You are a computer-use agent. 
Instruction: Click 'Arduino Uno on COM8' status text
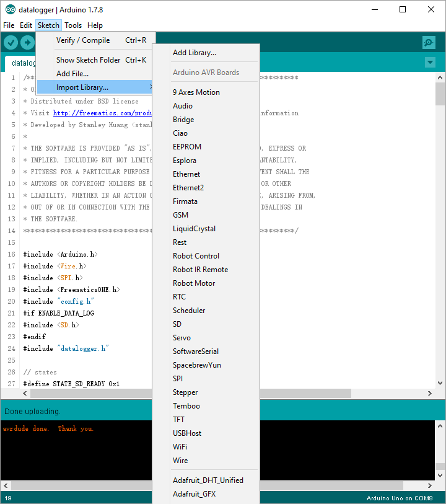click(x=400, y=498)
